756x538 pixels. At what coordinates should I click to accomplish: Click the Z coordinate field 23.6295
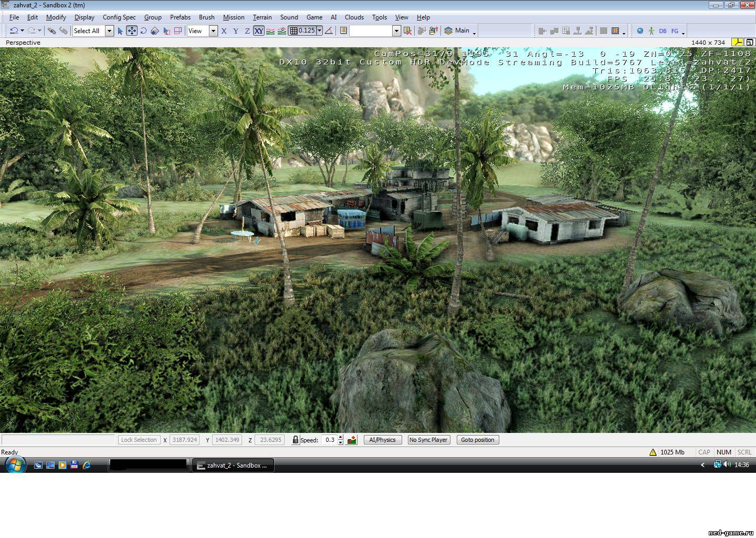[269, 440]
